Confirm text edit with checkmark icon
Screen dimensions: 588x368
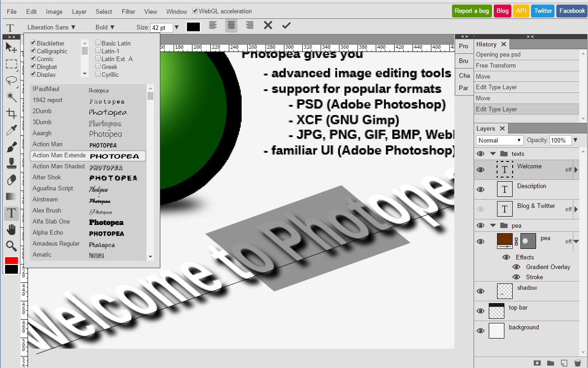(286, 25)
